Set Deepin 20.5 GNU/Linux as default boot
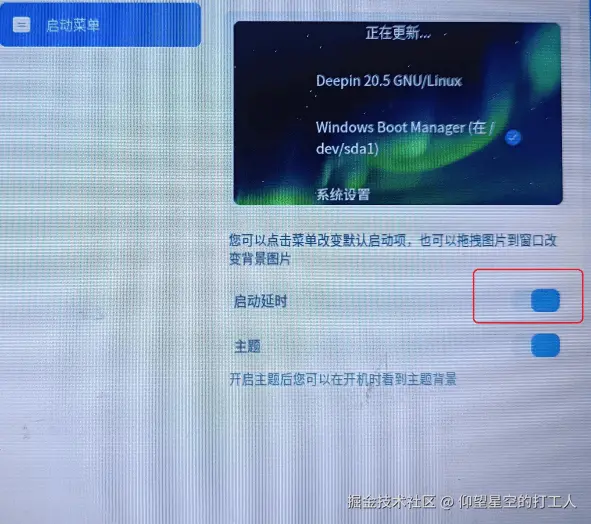This screenshot has width=591, height=524. point(389,81)
